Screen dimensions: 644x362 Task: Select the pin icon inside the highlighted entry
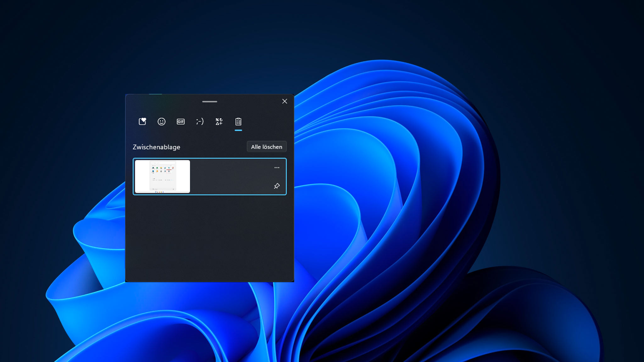tap(277, 186)
